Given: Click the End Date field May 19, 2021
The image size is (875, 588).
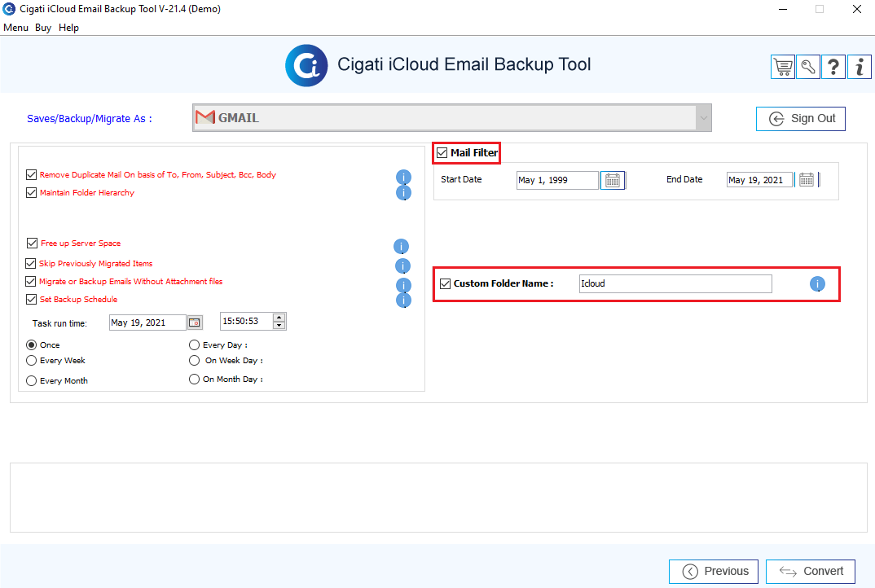Looking at the screenshot, I should [759, 180].
